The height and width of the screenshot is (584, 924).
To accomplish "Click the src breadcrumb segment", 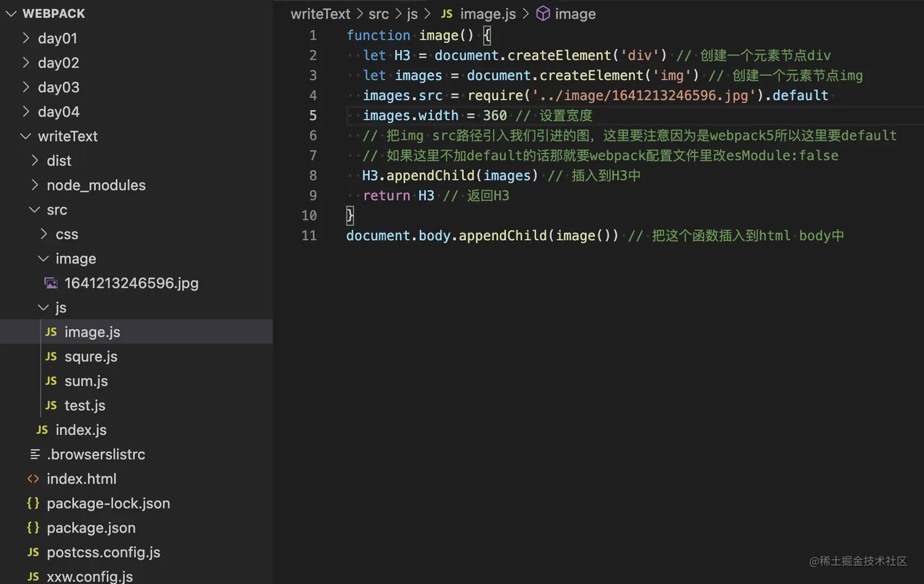I will pyautogui.click(x=378, y=13).
